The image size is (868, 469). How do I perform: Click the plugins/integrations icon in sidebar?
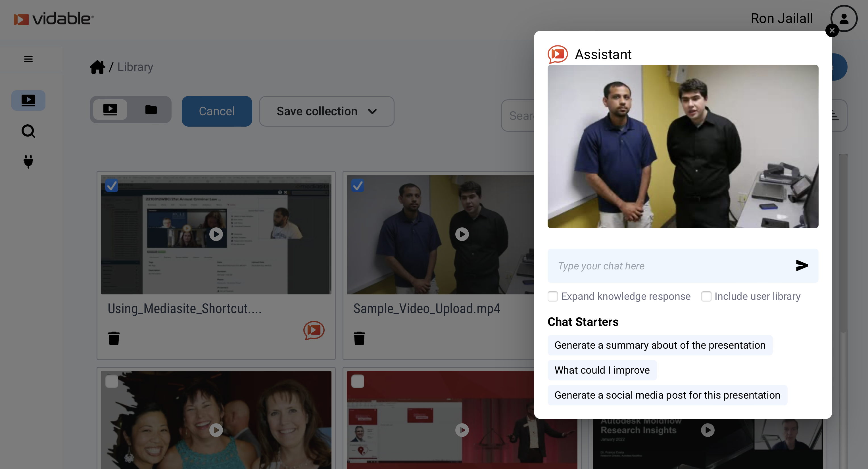click(x=28, y=162)
